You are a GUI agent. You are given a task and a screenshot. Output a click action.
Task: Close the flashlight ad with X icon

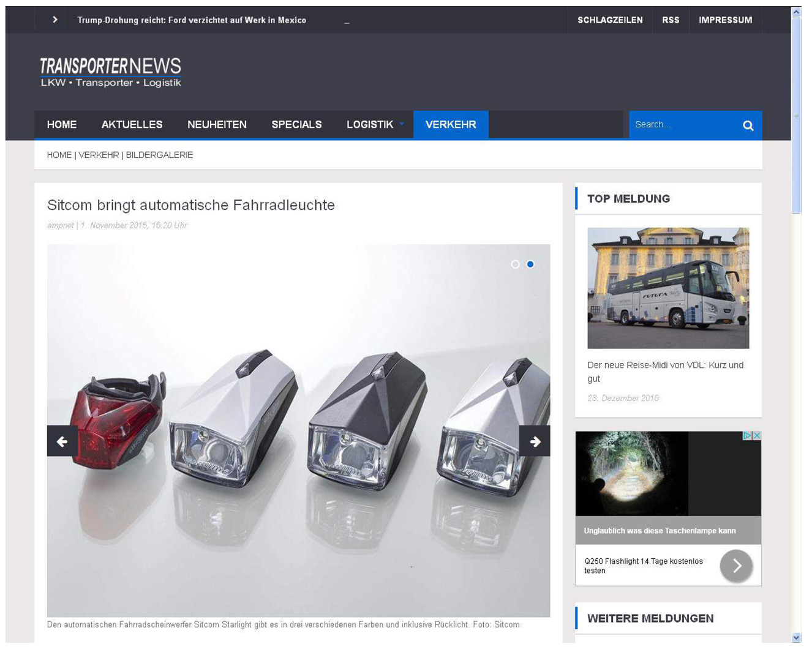[x=757, y=435]
